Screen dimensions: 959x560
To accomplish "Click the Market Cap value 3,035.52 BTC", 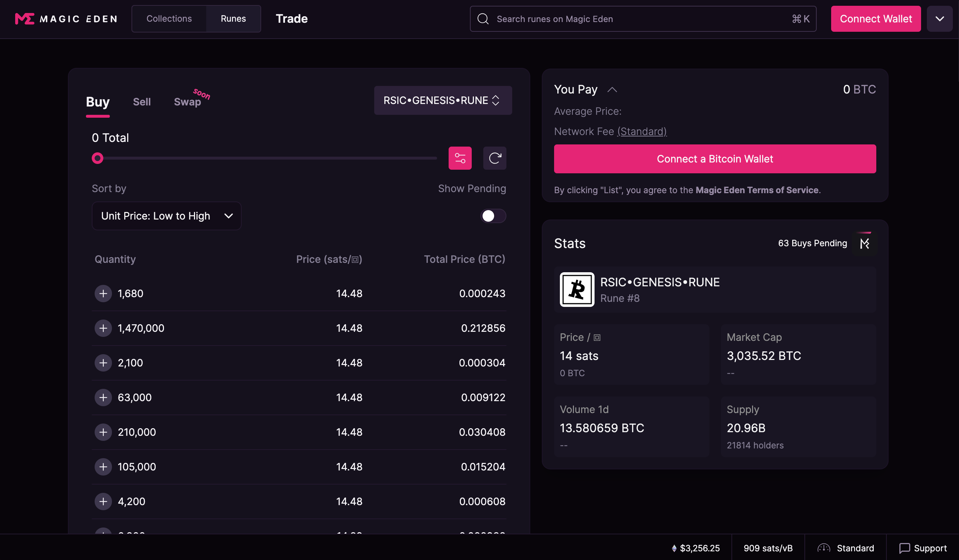I will pos(763,356).
